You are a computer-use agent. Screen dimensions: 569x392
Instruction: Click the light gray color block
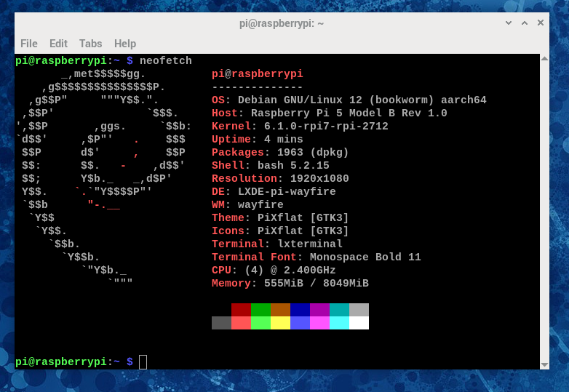(x=359, y=310)
